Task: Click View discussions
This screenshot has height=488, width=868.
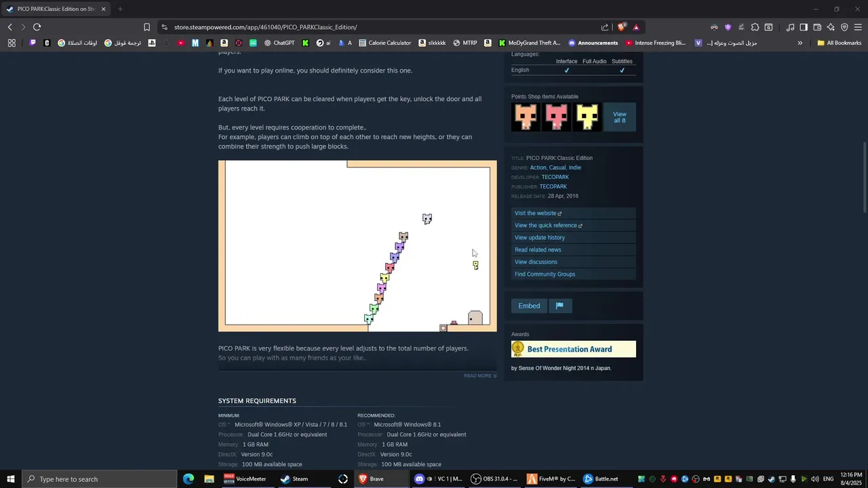Action: tap(574, 262)
